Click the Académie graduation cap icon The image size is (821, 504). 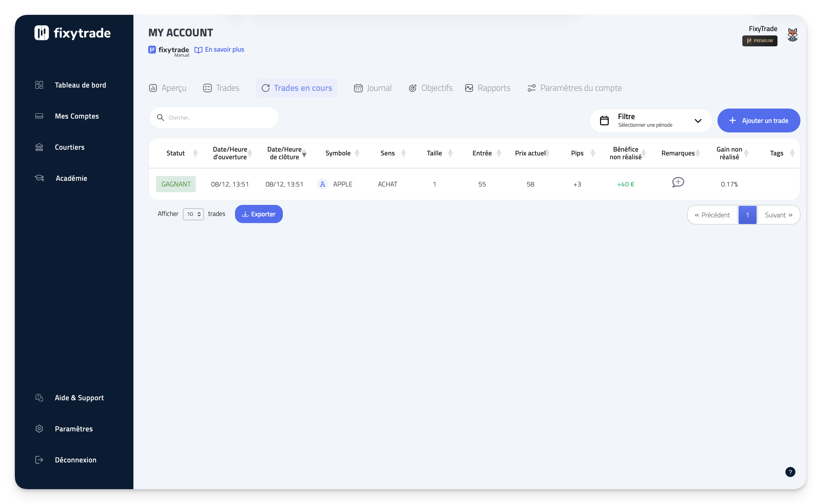[39, 178]
